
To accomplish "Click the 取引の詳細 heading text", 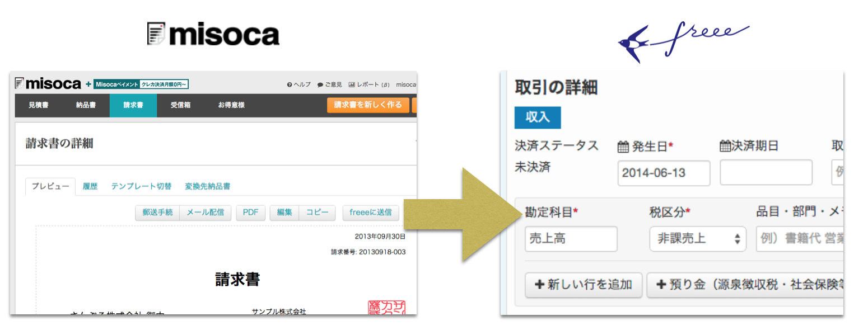I will (x=556, y=87).
